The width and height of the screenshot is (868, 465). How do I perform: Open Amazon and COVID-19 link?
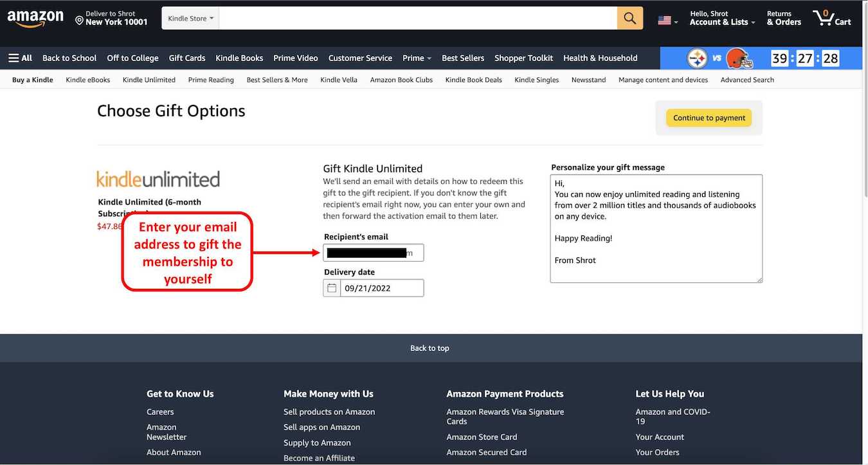tap(673, 417)
